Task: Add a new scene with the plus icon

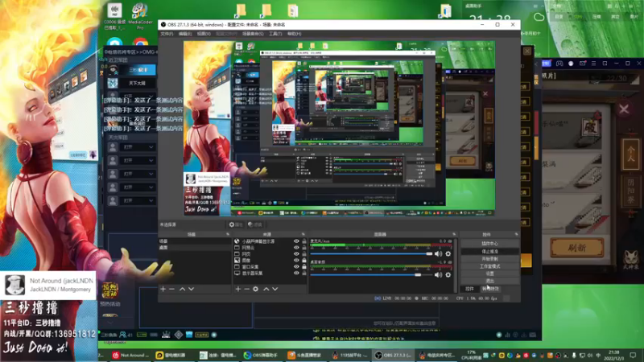Action: click(163, 289)
